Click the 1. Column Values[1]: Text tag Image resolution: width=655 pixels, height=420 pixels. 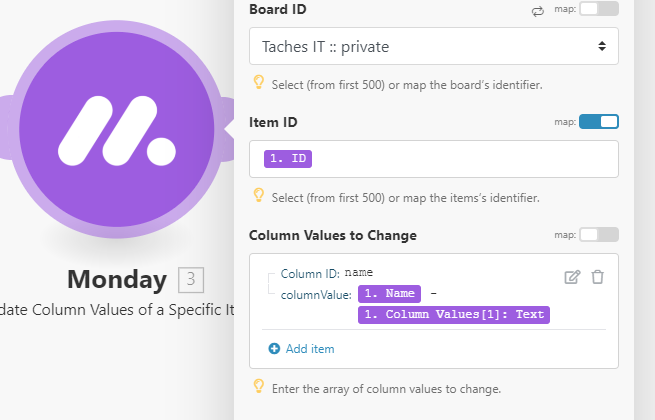(x=454, y=314)
